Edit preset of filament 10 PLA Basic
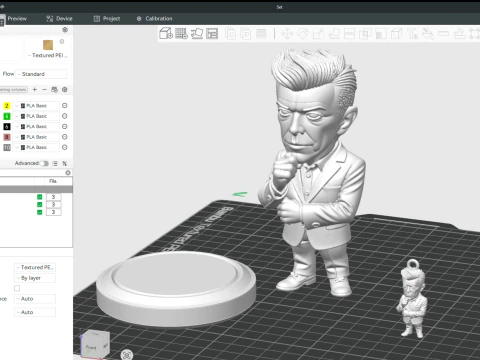 click(x=65, y=147)
